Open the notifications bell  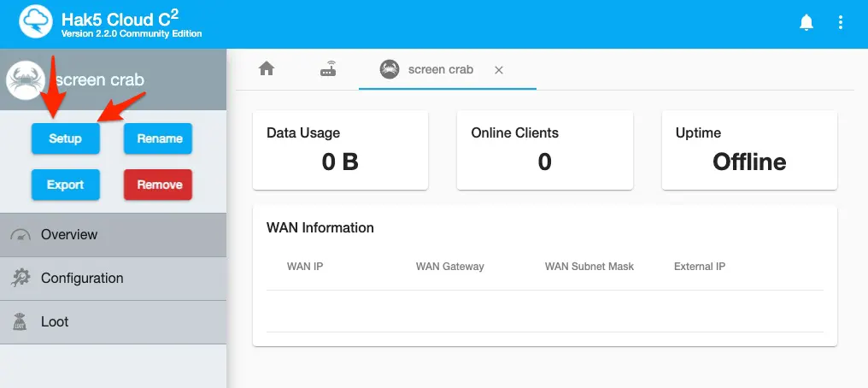(x=806, y=22)
